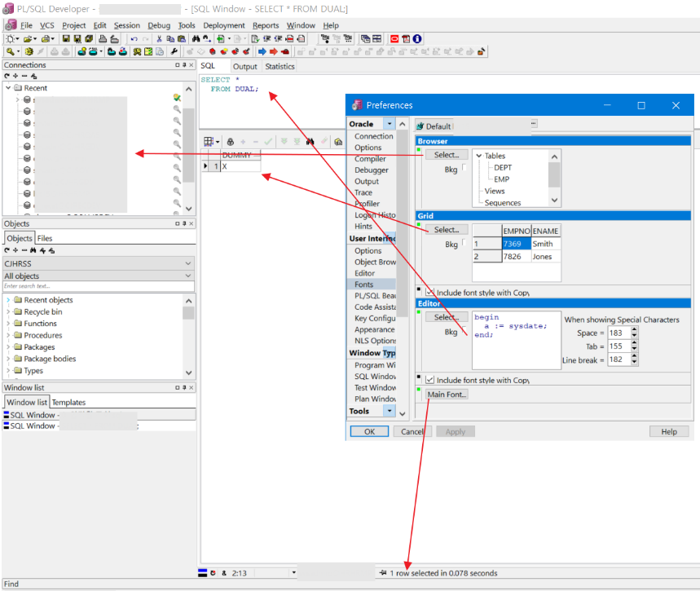
Task: Switch to the Output tab
Action: [x=245, y=67]
